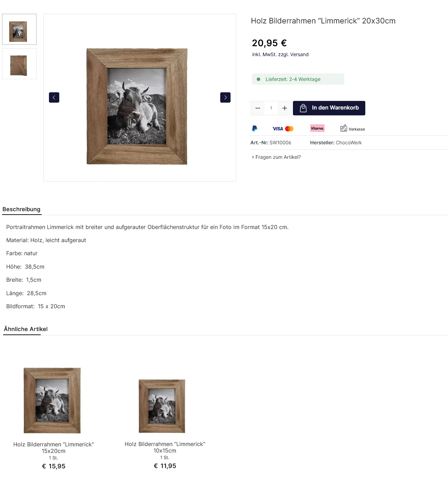
Task: Open the Ähnliche Artikel tab
Action: (26, 329)
